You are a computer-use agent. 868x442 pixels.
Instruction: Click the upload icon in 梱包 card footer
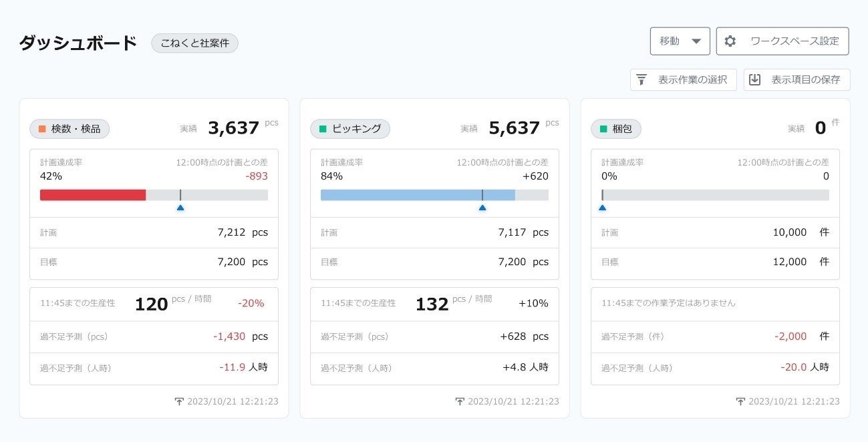tap(740, 402)
